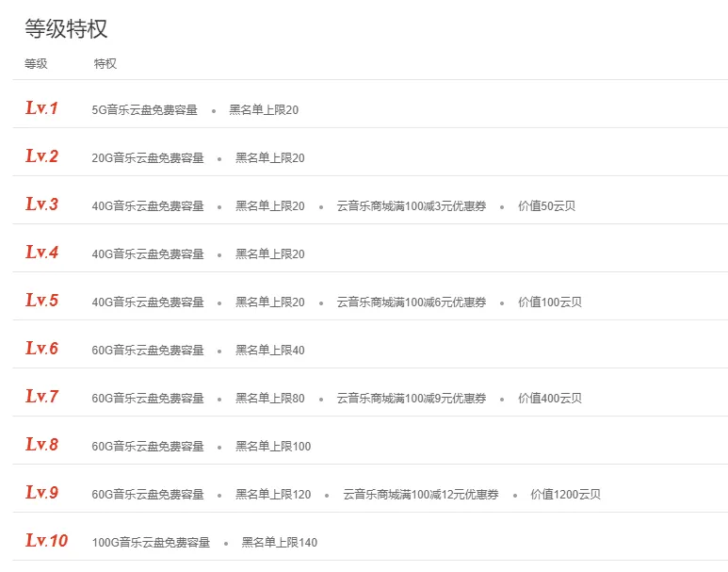Select 黑名单上限20 in the Lv.2 row
Image resolution: width=728 pixels, height=572 pixels.
pos(269,158)
